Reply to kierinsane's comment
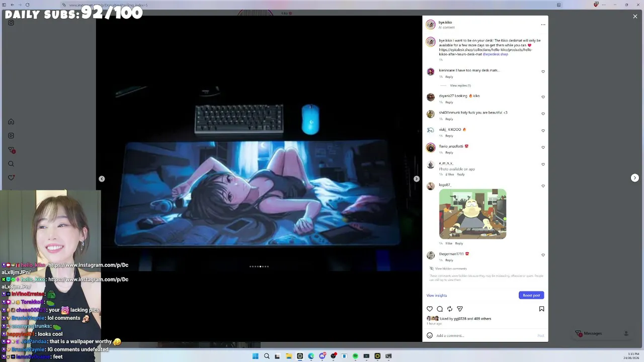This screenshot has height=362, width=644. tap(449, 77)
